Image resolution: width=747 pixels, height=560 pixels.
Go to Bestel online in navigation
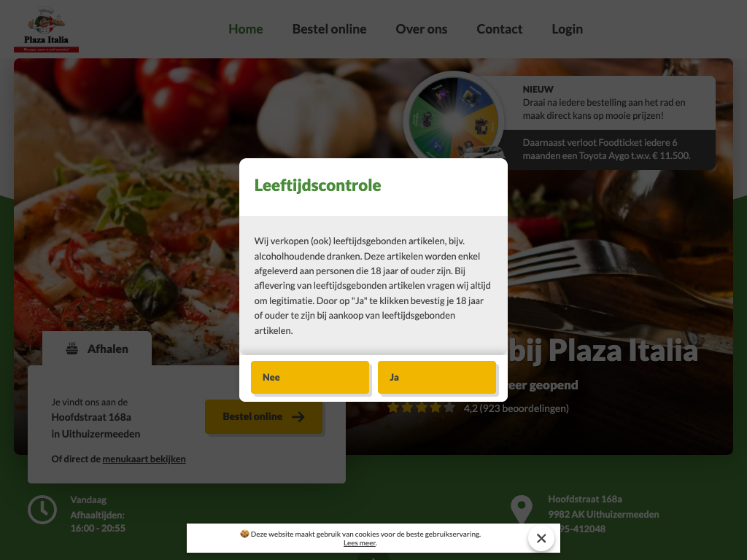(x=330, y=29)
